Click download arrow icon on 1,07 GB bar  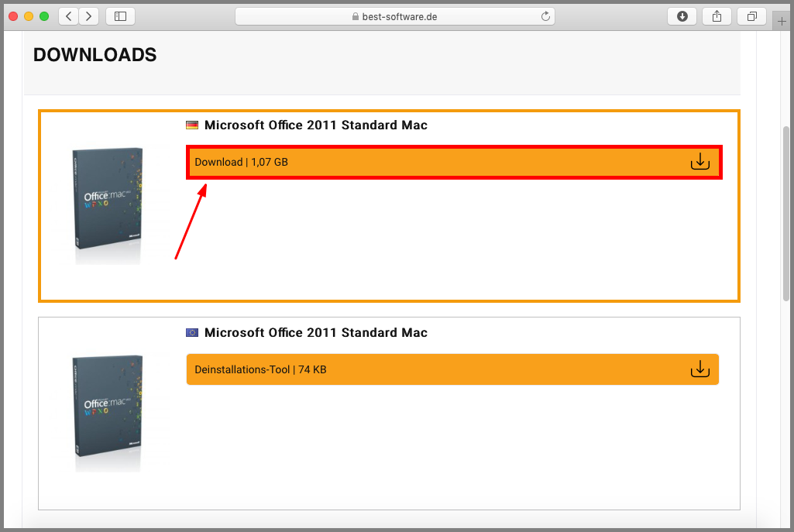click(699, 162)
